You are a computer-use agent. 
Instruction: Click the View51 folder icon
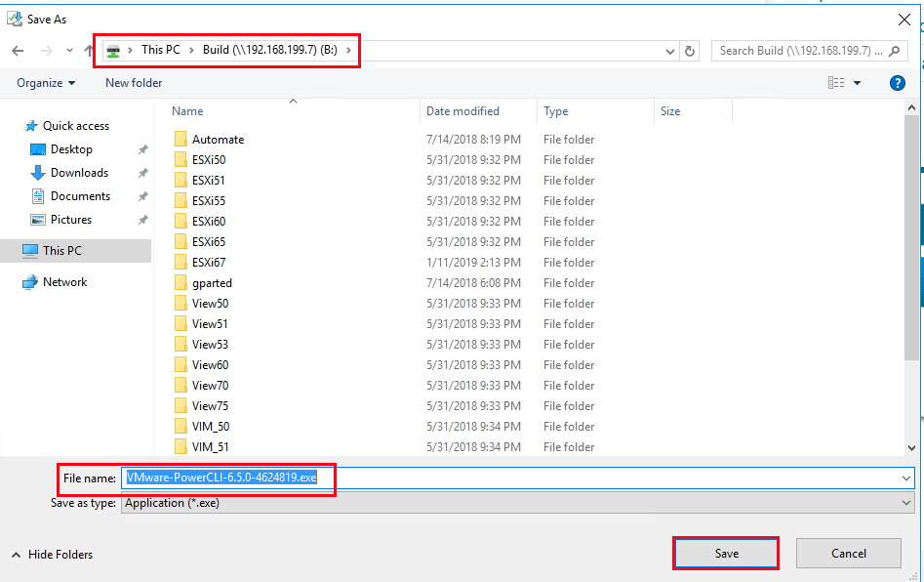[181, 324]
